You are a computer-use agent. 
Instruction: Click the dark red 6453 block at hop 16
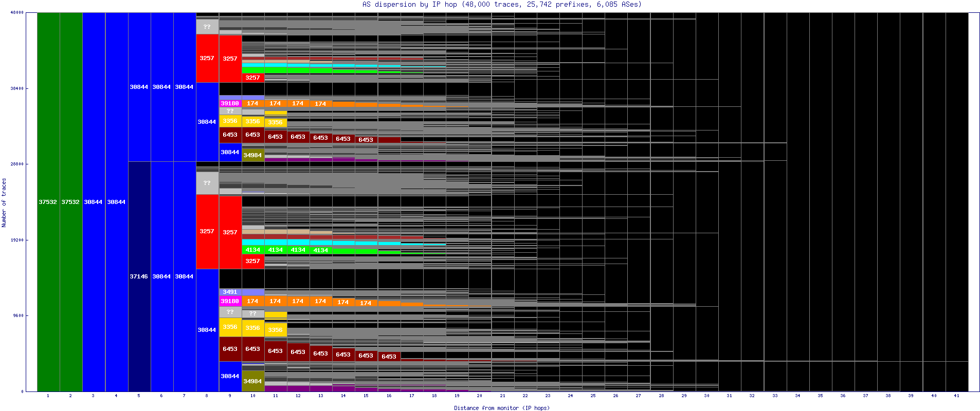pyautogui.click(x=389, y=357)
